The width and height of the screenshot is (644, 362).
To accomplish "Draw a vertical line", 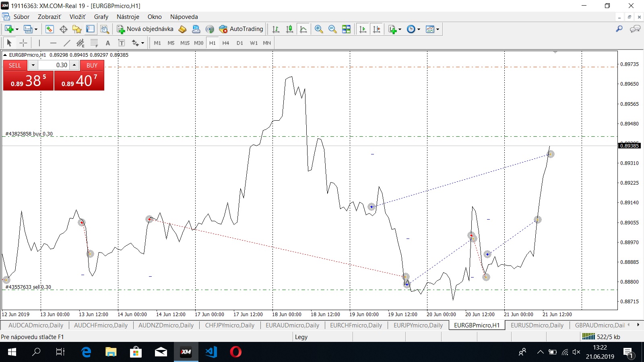I will (x=39, y=43).
